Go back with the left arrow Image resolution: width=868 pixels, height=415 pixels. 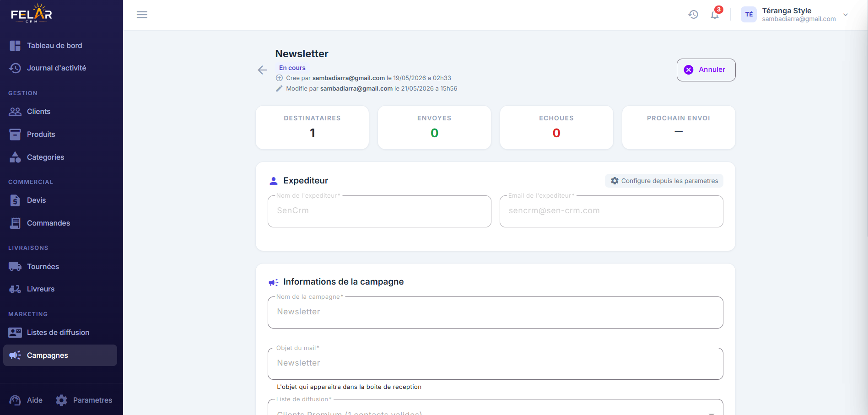point(262,70)
